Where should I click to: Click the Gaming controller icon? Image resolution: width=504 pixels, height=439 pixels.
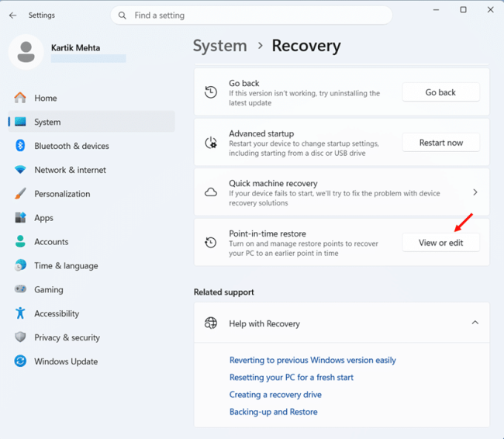coord(20,289)
